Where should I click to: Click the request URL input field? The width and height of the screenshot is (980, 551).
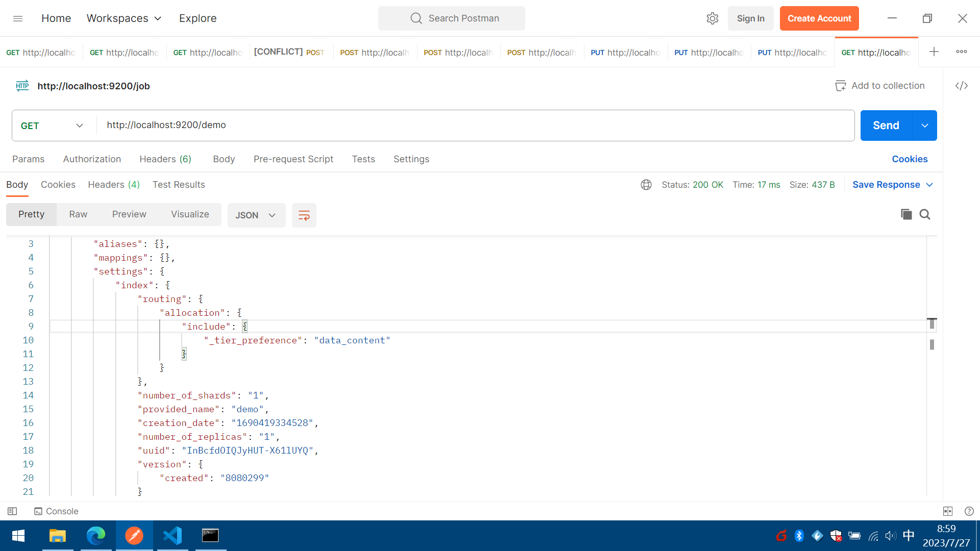pyautogui.click(x=475, y=126)
